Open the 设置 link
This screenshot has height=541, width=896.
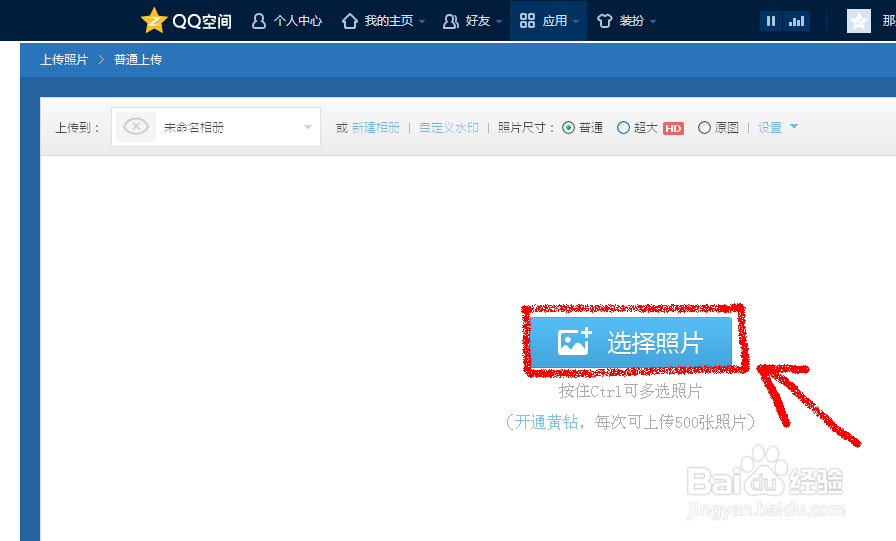(x=770, y=127)
